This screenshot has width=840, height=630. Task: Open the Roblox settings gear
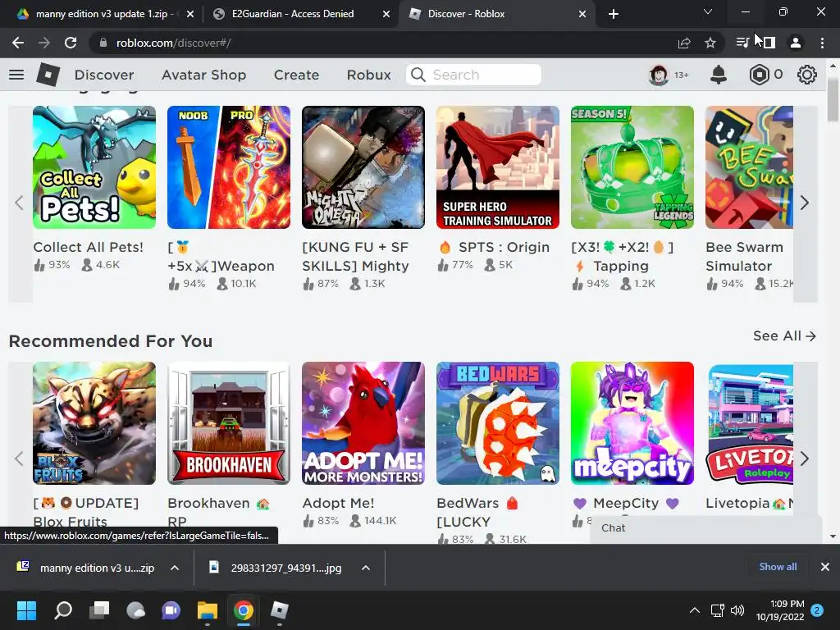click(807, 75)
